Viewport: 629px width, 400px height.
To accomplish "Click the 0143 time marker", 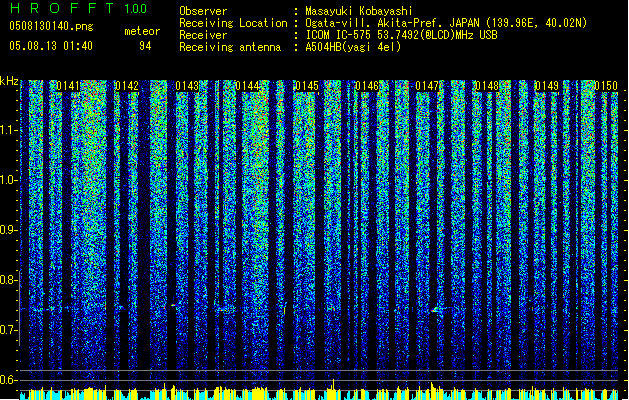I will [x=187, y=86].
